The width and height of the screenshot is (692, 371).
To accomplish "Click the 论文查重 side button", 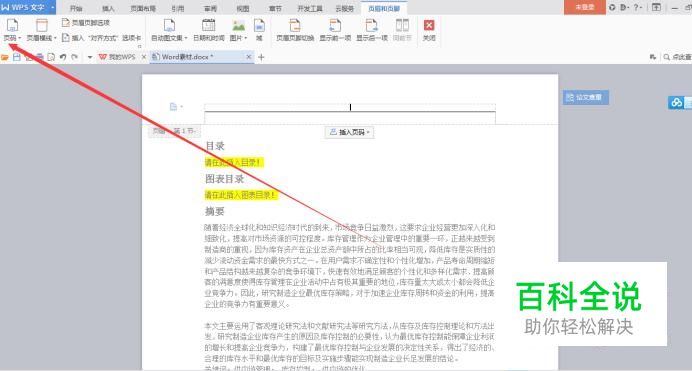I will click(x=586, y=97).
